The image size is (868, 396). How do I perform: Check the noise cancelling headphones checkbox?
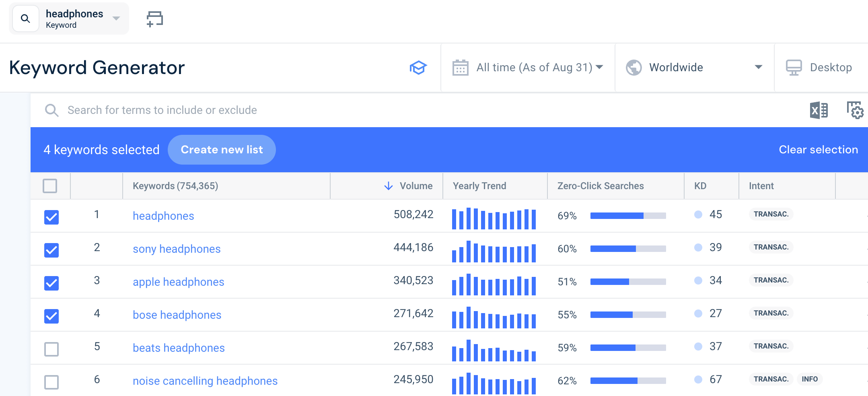[x=51, y=382]
